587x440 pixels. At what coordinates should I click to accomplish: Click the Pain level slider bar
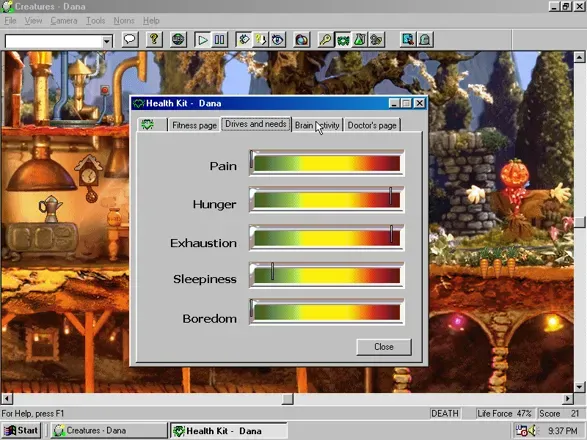[326, 163]
